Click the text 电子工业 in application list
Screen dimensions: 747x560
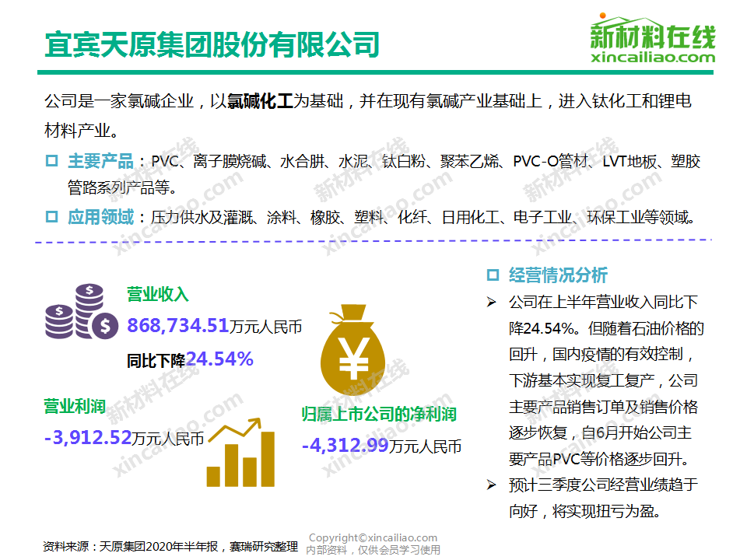(x=542, y=217)
